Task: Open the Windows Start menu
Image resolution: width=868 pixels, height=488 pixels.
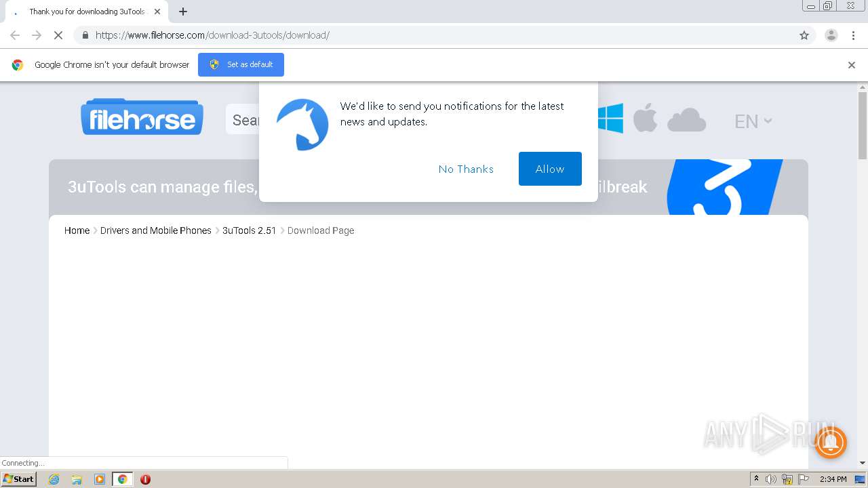Action: pos(19,479)
